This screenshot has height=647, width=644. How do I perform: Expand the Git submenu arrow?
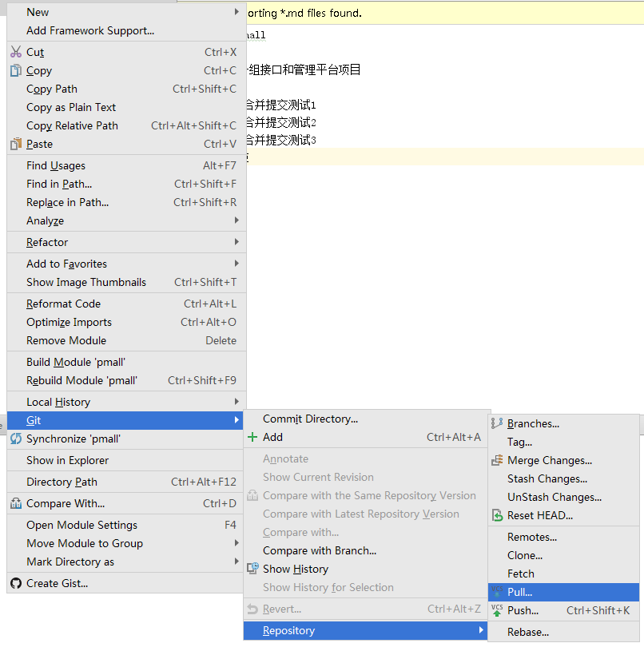click(237, 420)
